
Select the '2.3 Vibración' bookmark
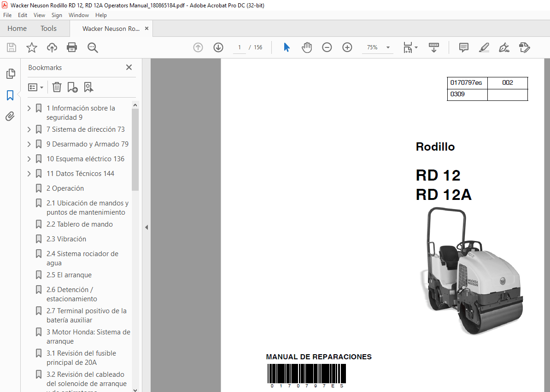click(x=66, y=239)
